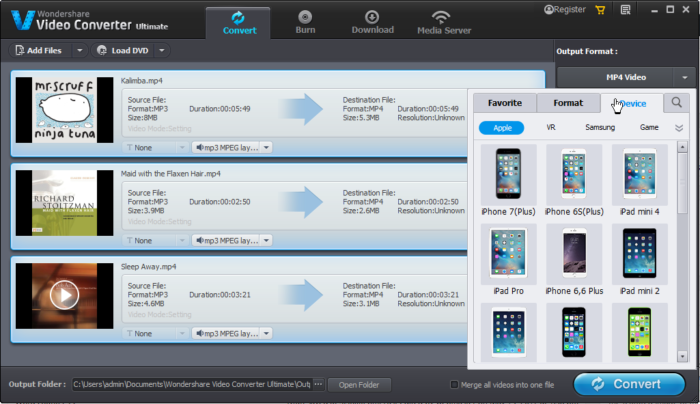Click Open Folder button
The height and width of the screenshot is (404, 700).
coord(359,385)
